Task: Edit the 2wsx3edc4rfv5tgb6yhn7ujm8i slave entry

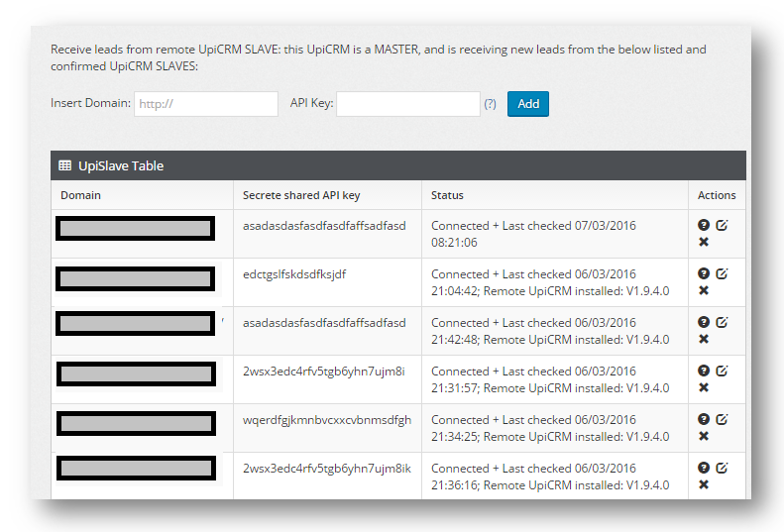Action: pyautogui.click(x=722, y=371)
